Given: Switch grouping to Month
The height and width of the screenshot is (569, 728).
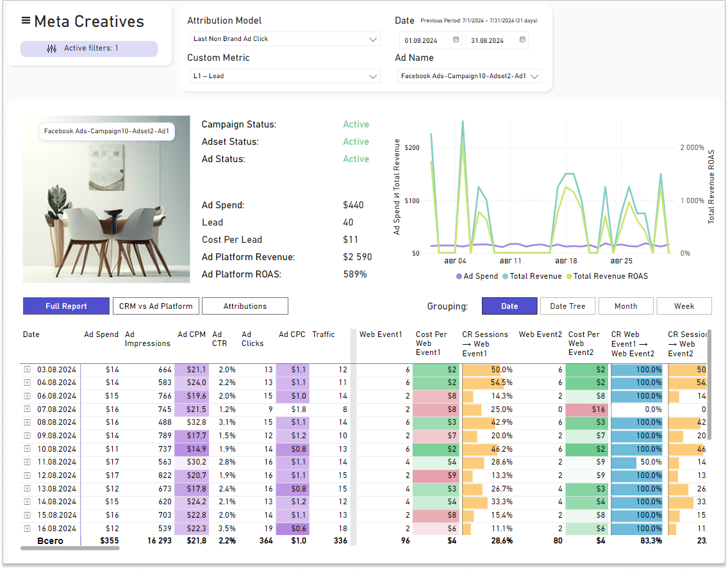Looking at the screenshot, I should coord(625,306).
